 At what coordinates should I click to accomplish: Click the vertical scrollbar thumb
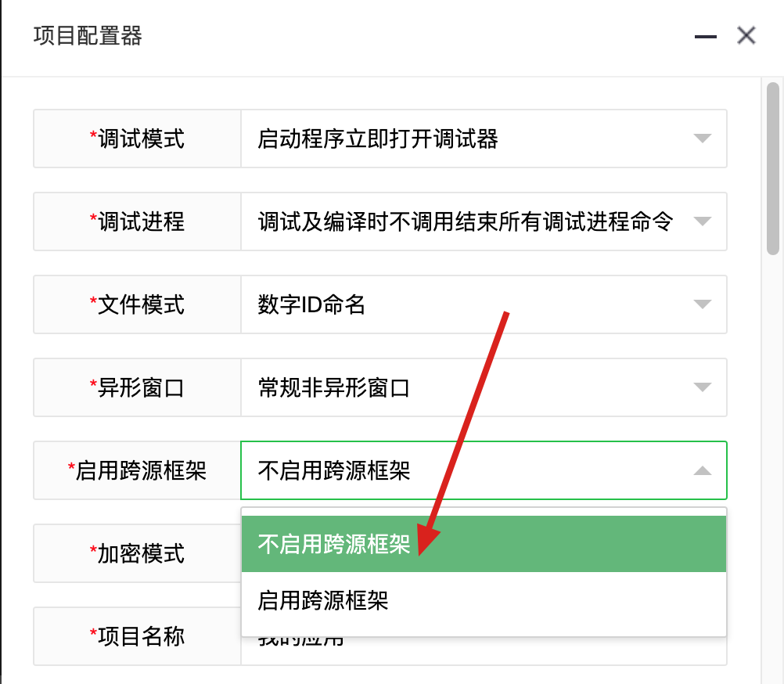point(773,169)
